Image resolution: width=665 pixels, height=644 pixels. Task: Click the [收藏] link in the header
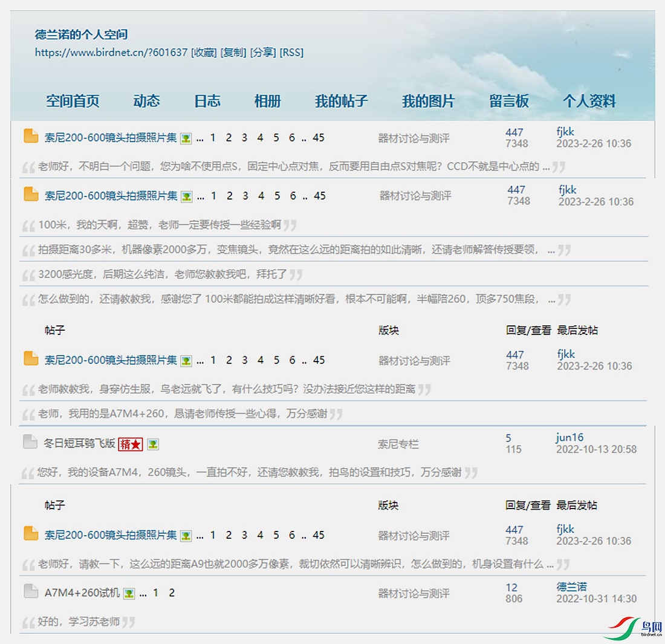(x=204, y=53)
